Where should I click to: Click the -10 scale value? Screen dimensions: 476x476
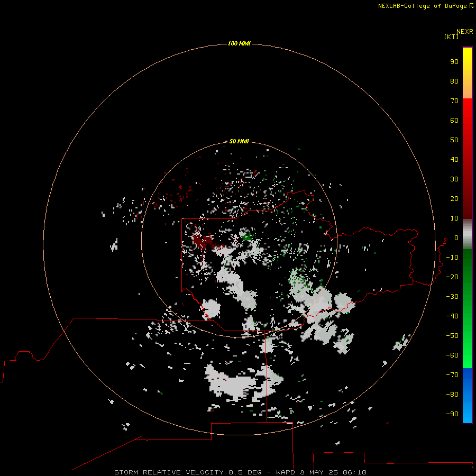[x=452, y=258]
